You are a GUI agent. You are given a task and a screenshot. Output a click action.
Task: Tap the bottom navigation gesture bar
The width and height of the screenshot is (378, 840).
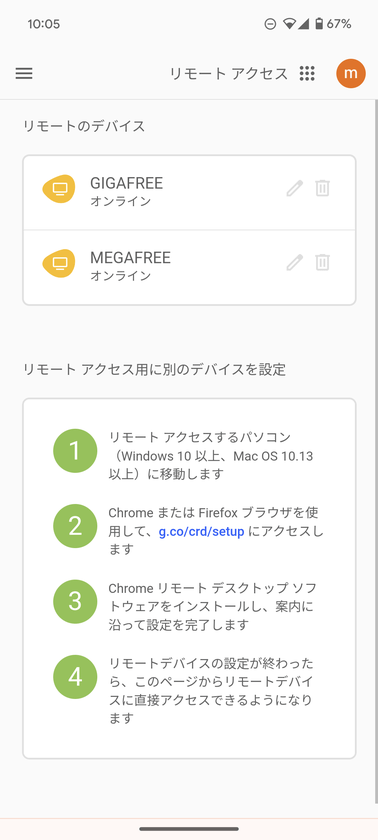pyautogui.click(x=189, y=828)
